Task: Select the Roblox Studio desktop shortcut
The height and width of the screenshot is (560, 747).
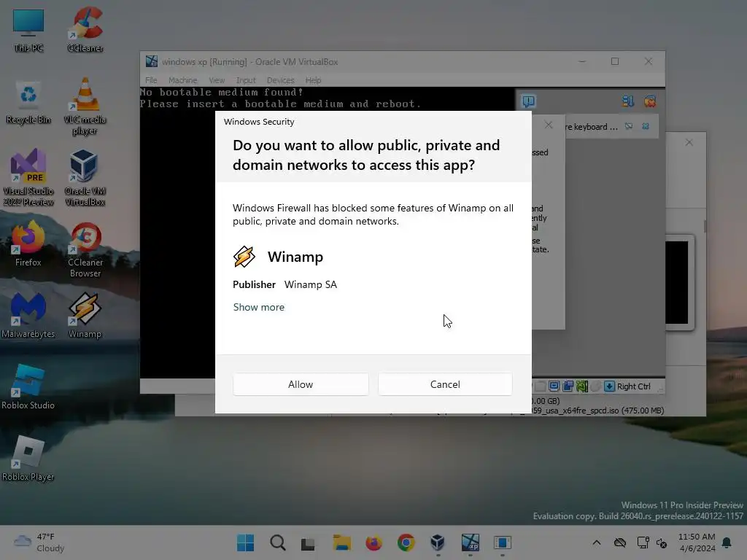Action: 28,386
